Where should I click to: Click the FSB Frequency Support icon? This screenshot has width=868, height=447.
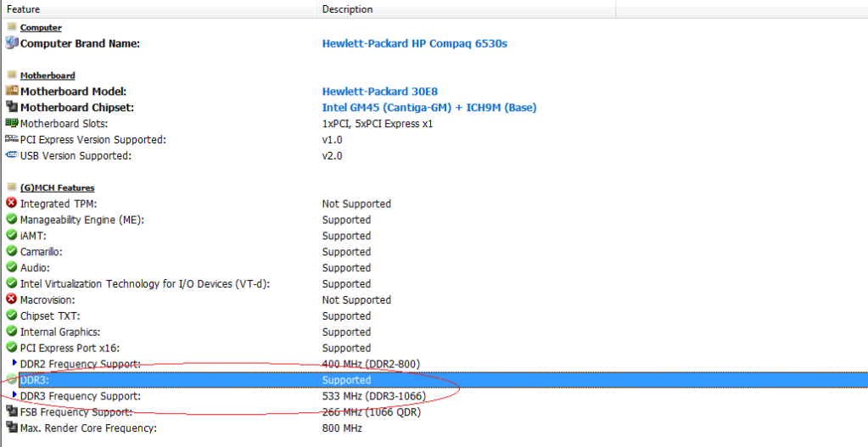[x=11, y=412]
